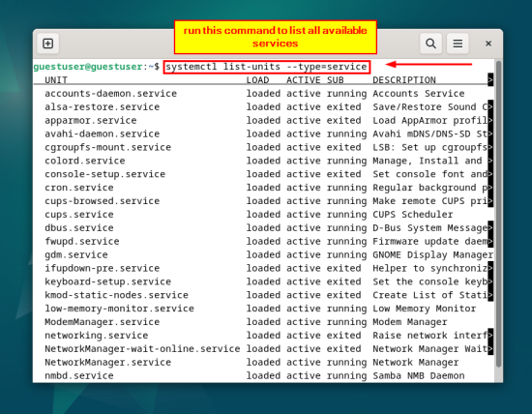Click the yellow annotation callout box
Screen dimensions: 532x414
click(x=275, y=37)
